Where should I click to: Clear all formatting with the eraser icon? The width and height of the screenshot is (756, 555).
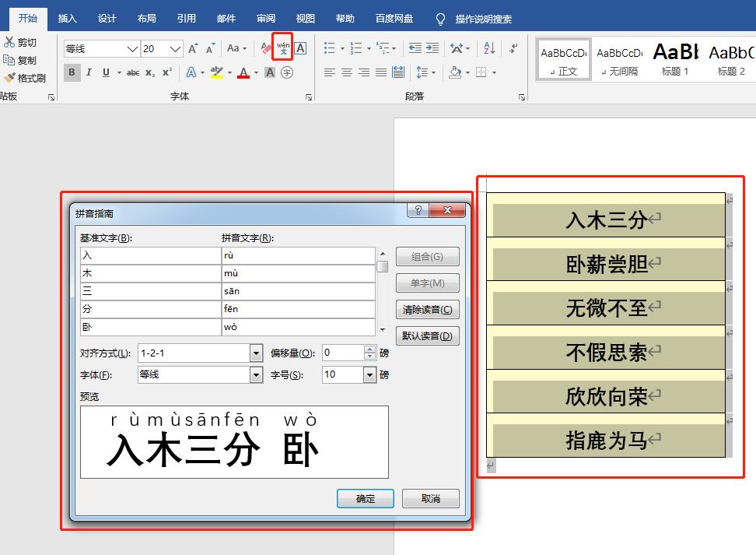click(264, 47)
